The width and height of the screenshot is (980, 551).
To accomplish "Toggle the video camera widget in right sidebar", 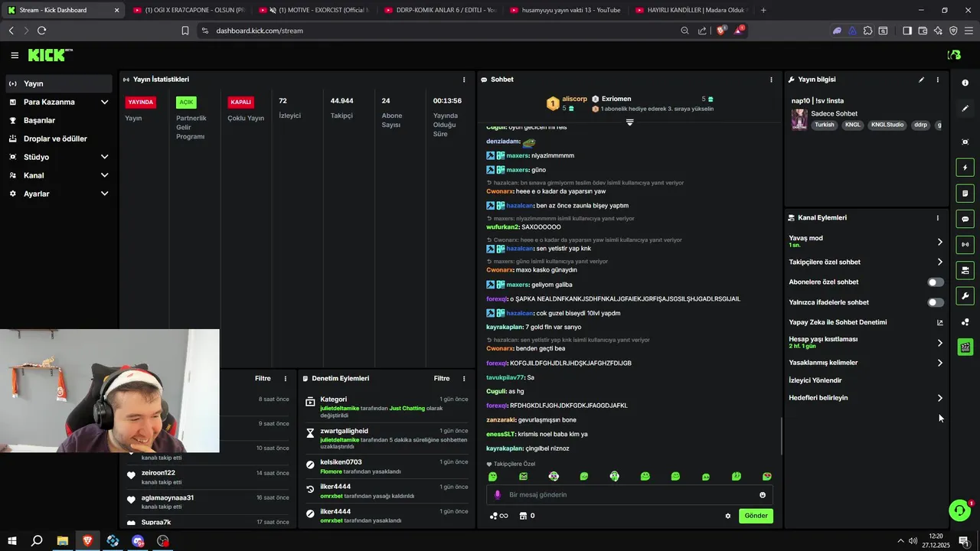I will [x=965, y=270].
